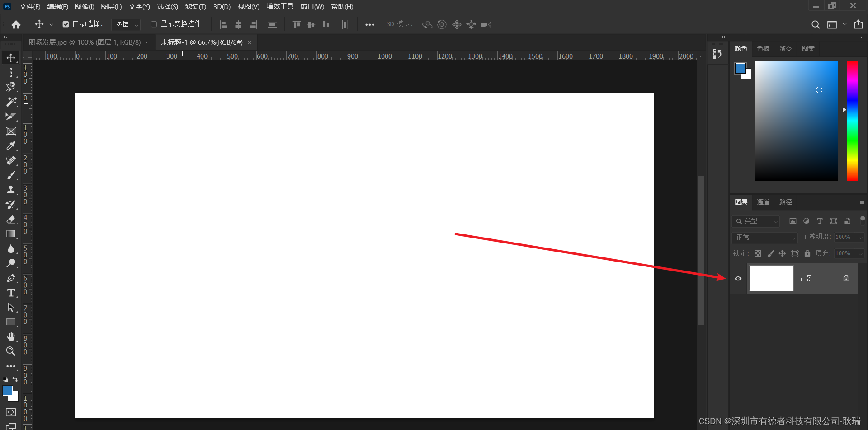The image size is (868, 430).
Task: Select the Move tool in toolbox
Action: [x=11, y=58]
